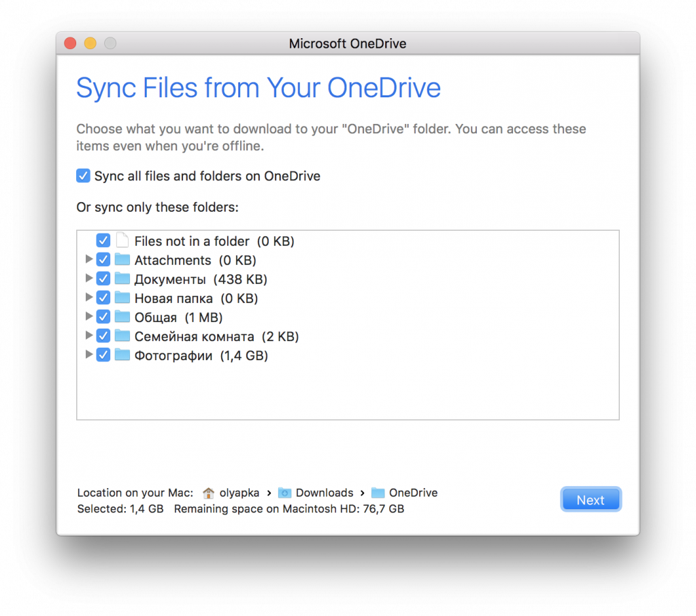Uncheck Sync all files and folders on OneDrive

coord(83,176)
